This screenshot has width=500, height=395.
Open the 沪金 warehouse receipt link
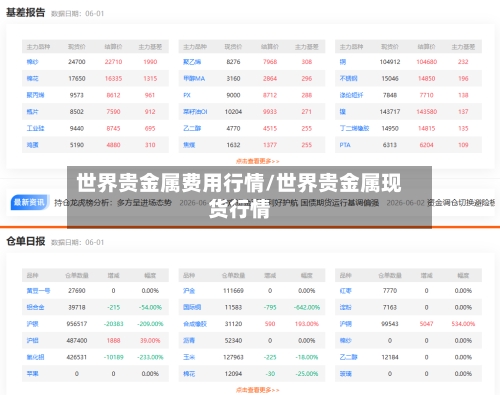tap(189, 291)
